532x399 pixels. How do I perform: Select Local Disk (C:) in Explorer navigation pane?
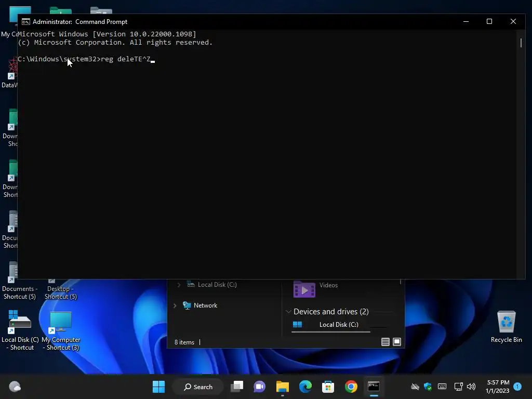point(217,285)
